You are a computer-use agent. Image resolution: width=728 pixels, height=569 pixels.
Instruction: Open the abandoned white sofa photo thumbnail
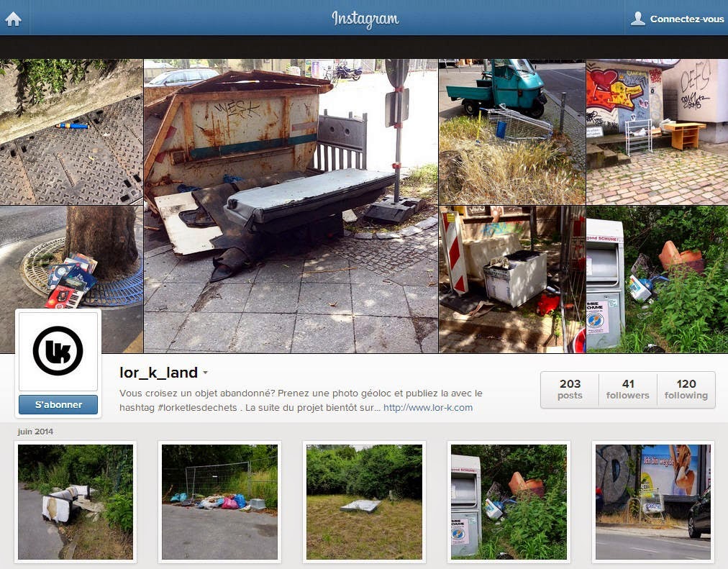(76, 502)
